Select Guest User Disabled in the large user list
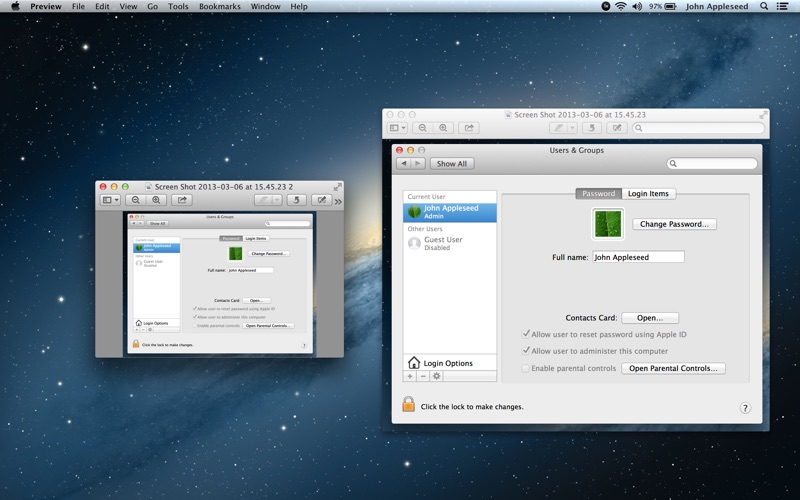Image resolution: width=800 pixels, height=500 pixels. (449, 243)
